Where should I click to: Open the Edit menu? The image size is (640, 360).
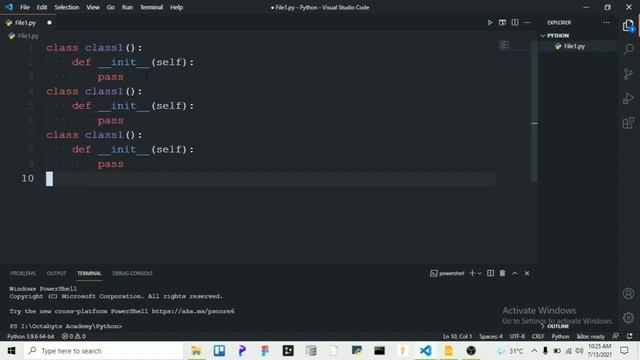[x=42, y=7]
